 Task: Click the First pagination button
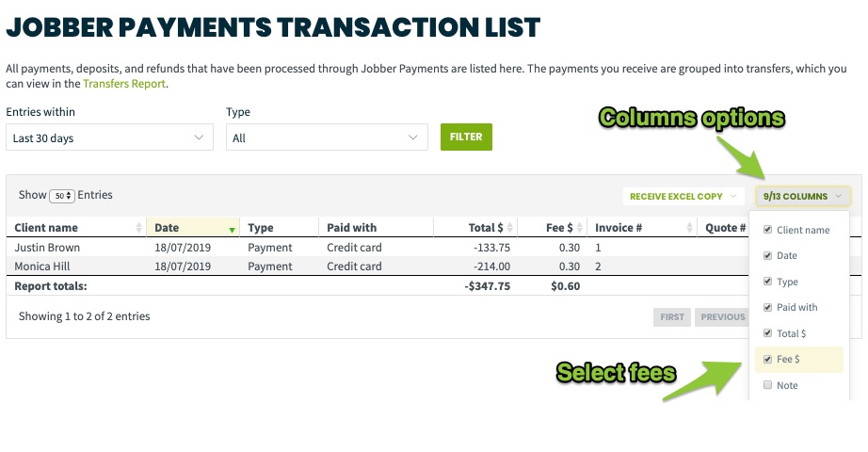[672, 316]
